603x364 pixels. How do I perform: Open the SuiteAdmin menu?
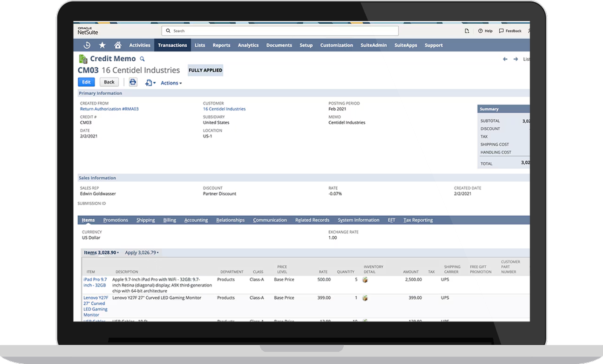click(373, 45)
